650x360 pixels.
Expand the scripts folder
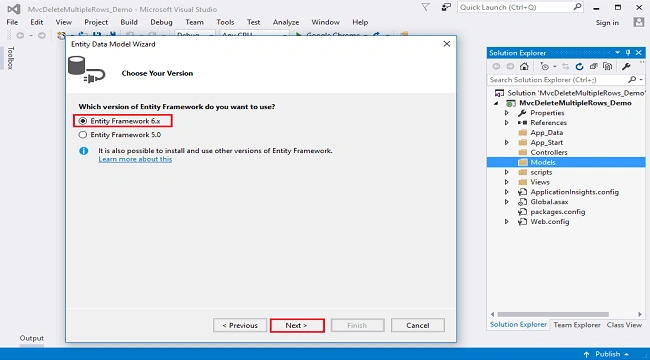click(x=507, y=172)
